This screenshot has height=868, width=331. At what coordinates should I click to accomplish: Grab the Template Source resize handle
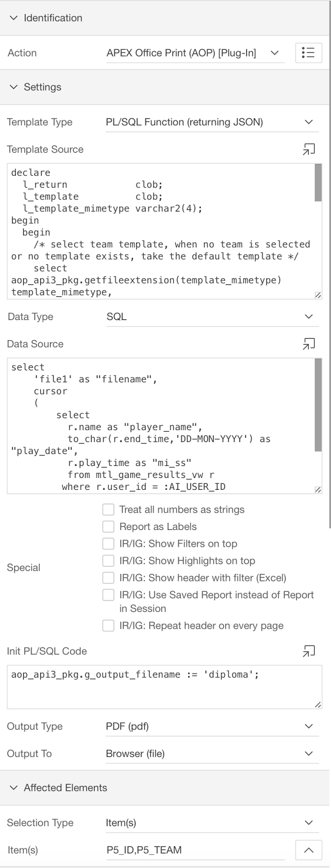tap(318, 295)
